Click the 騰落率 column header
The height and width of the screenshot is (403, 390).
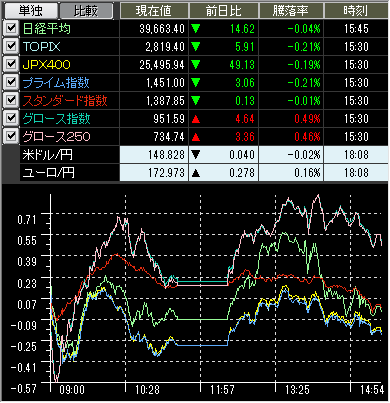[x=291, y=11]
